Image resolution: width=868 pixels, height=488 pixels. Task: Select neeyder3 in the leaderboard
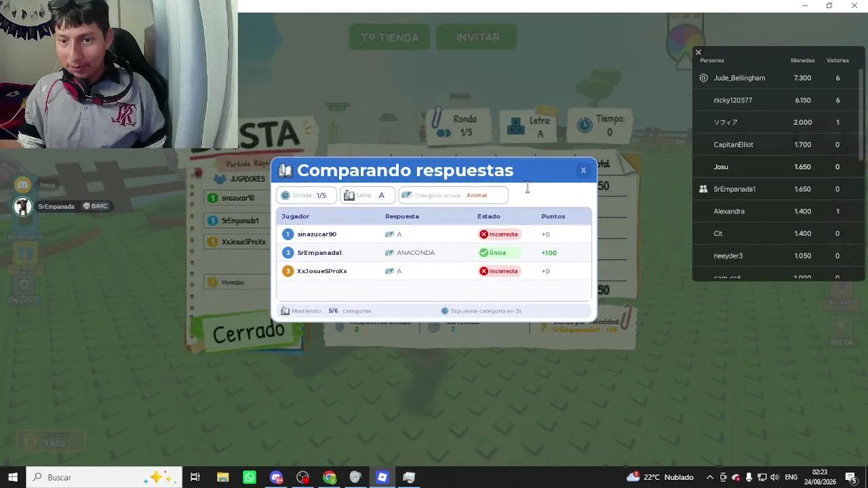pos(728,256)
